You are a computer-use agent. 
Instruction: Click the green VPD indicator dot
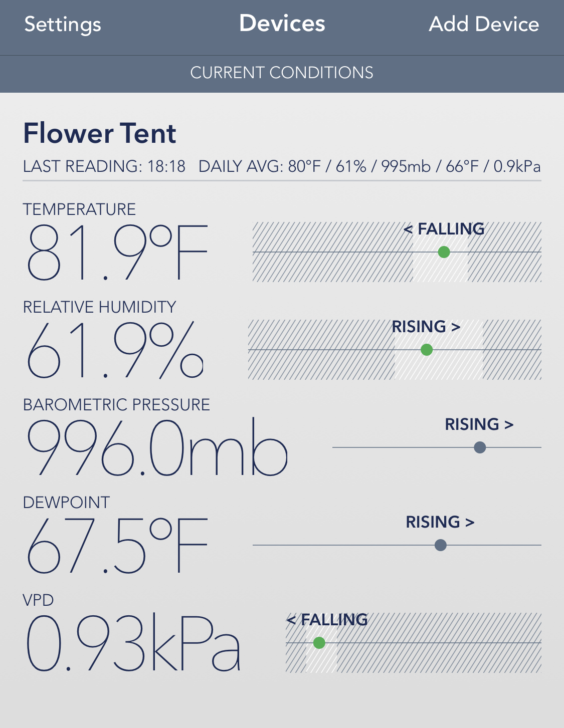pos(319,643)
